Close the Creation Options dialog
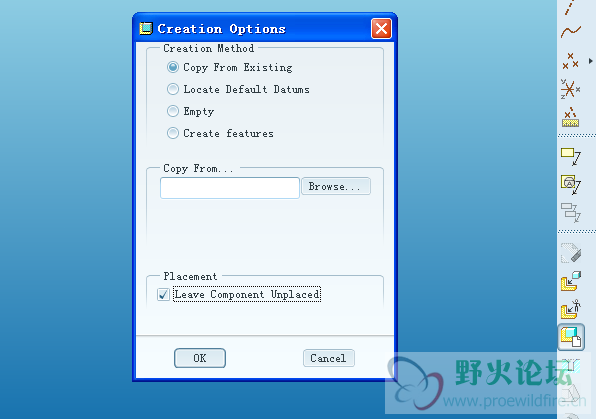This screenshot has height=419, width=596. pyautogui.click(x=381, y=29)
